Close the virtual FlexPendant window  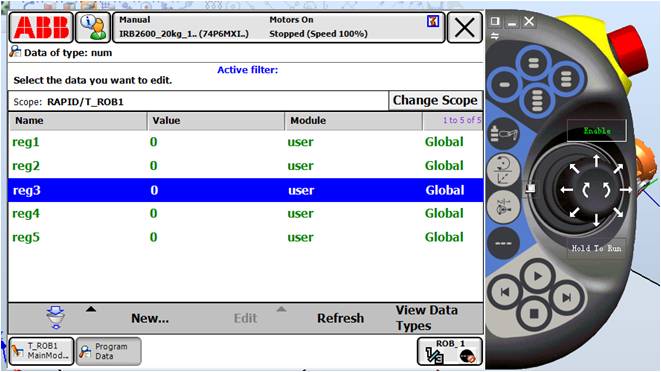(x=529, y=22)
